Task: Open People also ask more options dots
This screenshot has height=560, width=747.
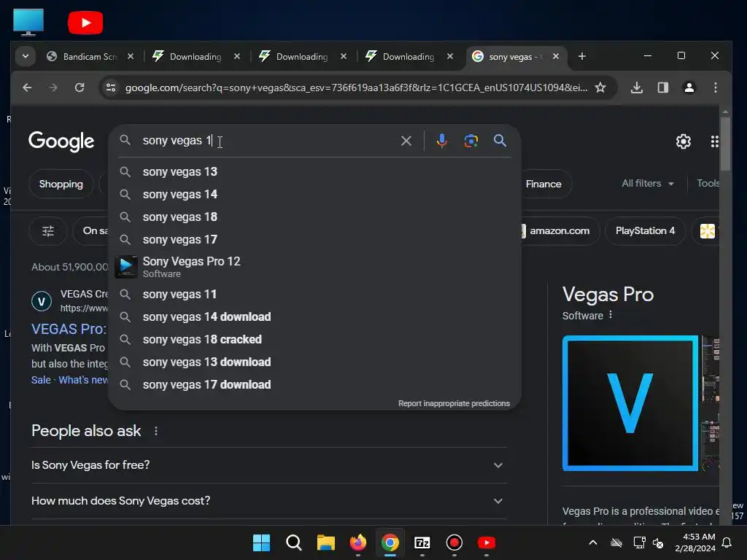Action: [156, 431]
